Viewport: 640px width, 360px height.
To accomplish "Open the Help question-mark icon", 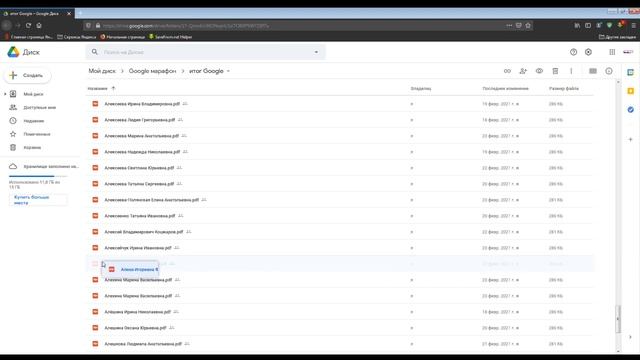I will pos(573,52).
